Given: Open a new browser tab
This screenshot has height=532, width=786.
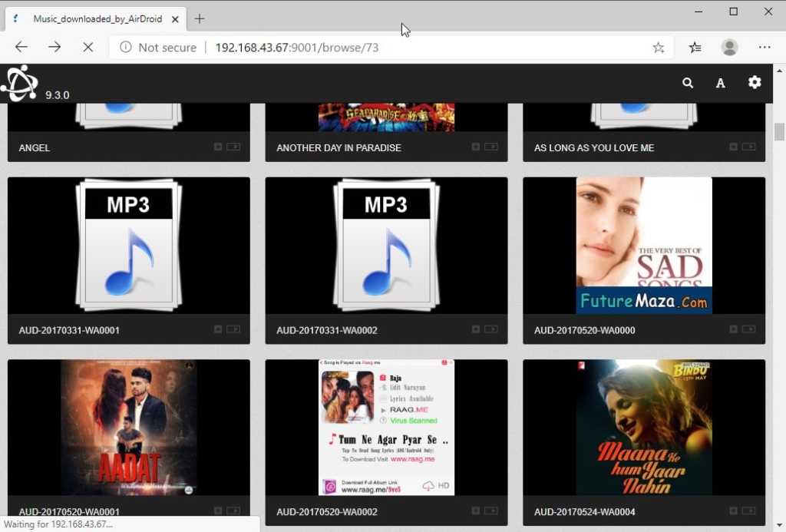Looking at the screenshot, I should click(x=200, y=19).
